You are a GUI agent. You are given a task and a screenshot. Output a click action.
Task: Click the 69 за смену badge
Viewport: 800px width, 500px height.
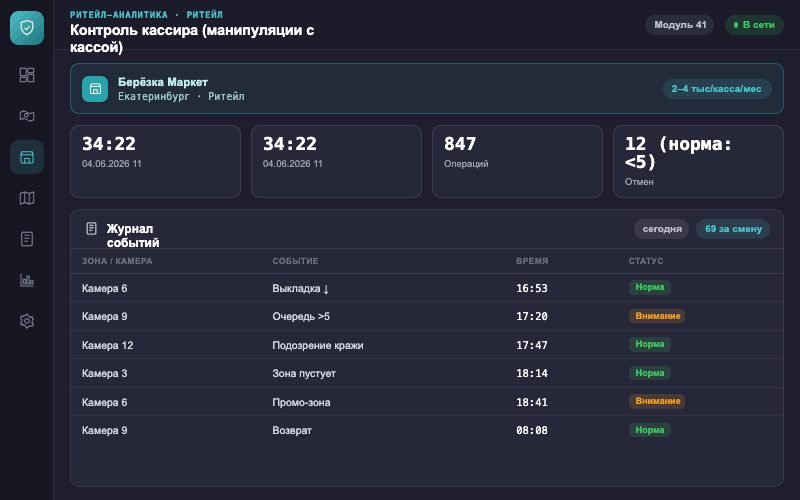tap(733, 229)
